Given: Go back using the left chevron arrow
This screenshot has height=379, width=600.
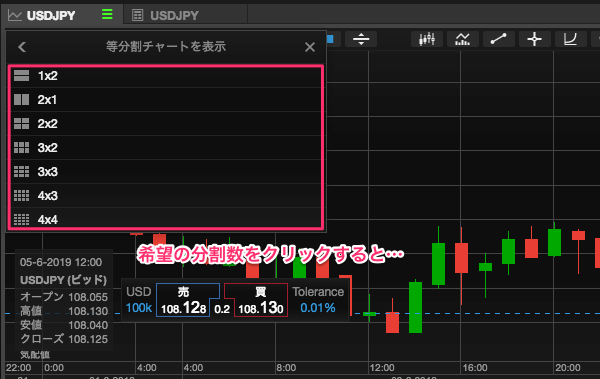Looking at the screenshot, I should pyautogui.click(x=22, y=47).
